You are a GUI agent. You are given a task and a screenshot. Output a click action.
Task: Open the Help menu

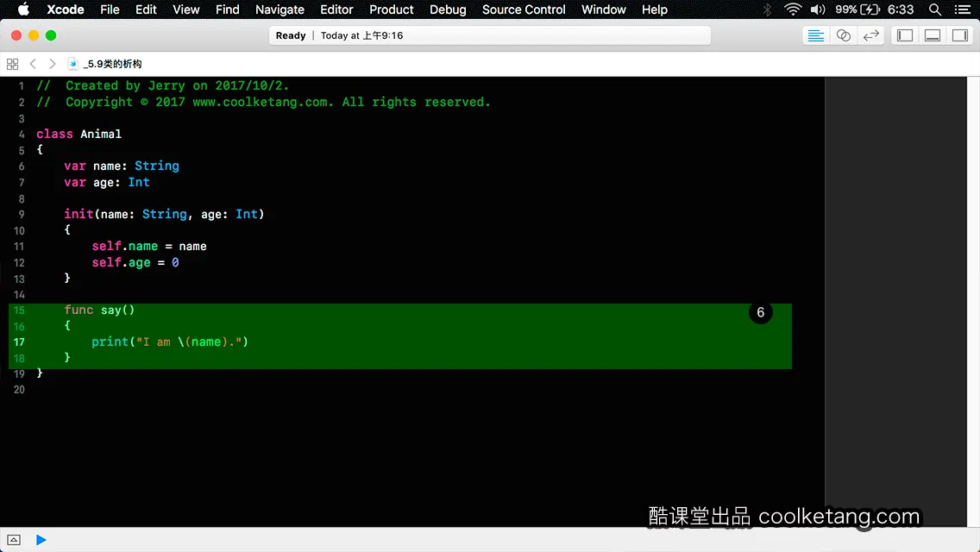[655, 9]
